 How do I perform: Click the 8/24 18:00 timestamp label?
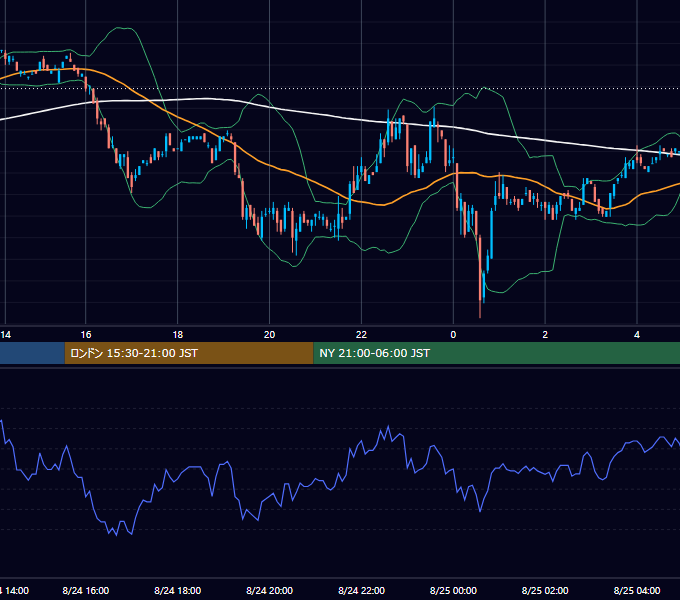(178, 590)
